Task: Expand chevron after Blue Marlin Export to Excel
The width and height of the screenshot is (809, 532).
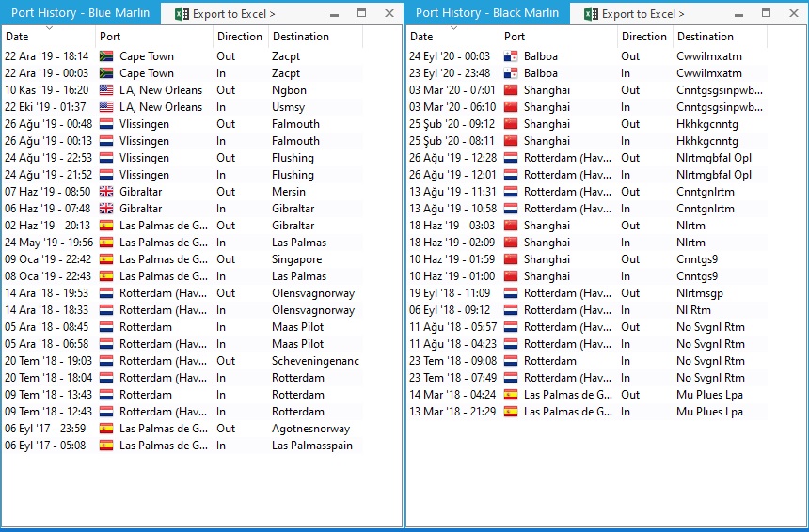Action: 272,14
